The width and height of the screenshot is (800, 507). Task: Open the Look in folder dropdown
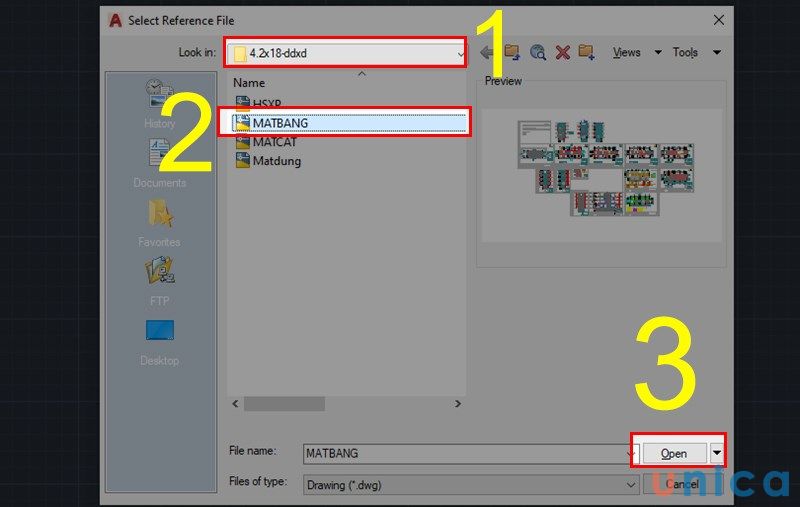346,53
